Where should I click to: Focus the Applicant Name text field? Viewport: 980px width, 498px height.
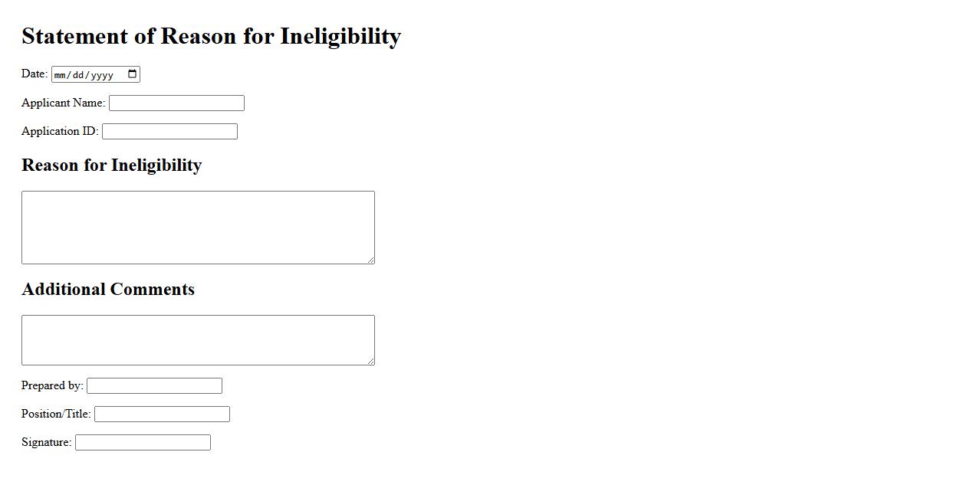[x=176, y=103]
